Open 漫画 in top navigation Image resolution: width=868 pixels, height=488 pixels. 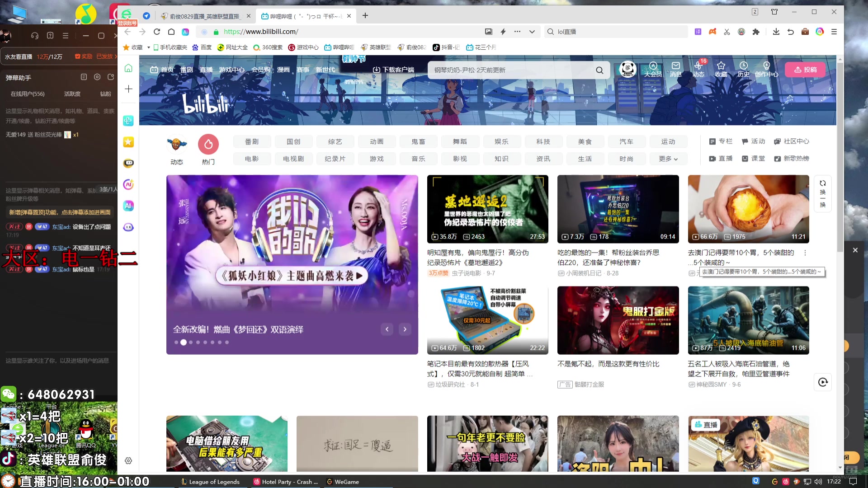[283, 70]
